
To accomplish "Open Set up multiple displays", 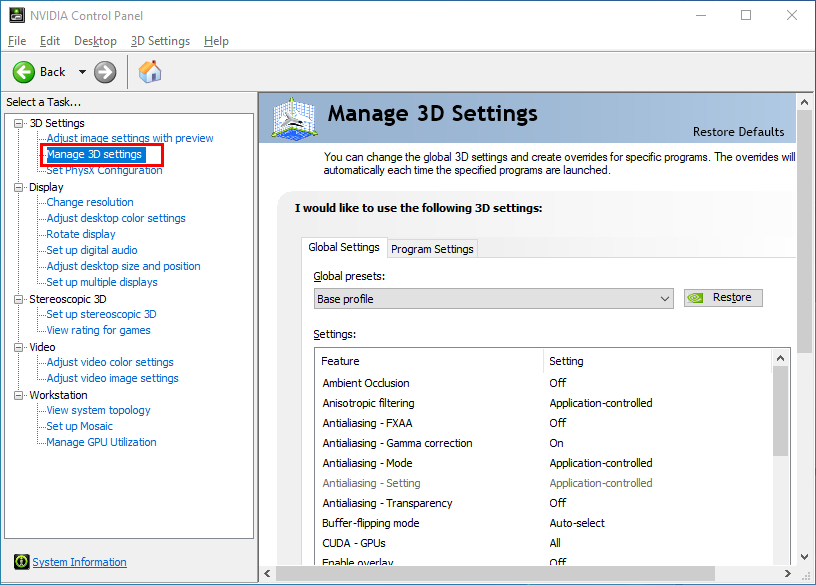I will [x=101, y=282].
